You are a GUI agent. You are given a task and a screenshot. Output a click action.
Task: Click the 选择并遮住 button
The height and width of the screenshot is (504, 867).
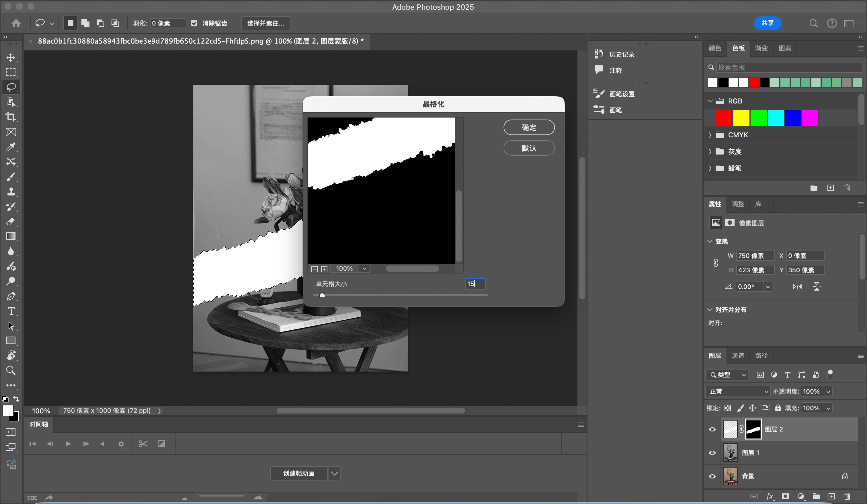[x=265, y=23]
